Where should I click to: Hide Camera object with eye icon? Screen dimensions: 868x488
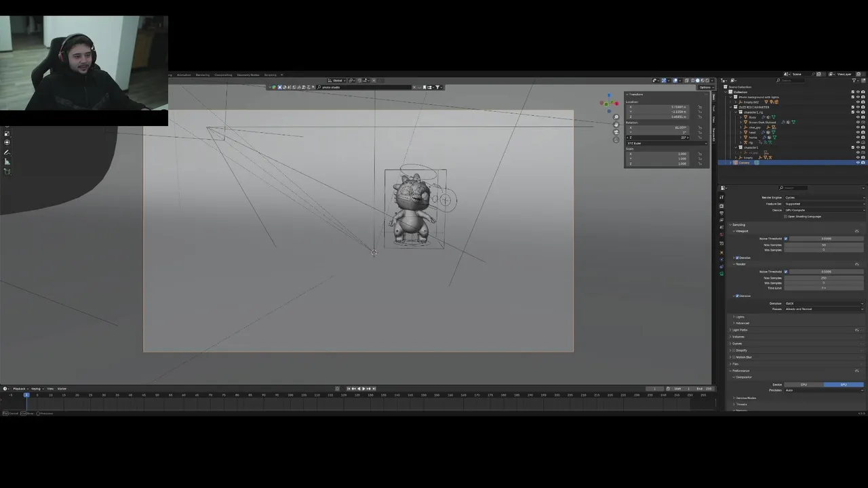click(x=858, y=163)
